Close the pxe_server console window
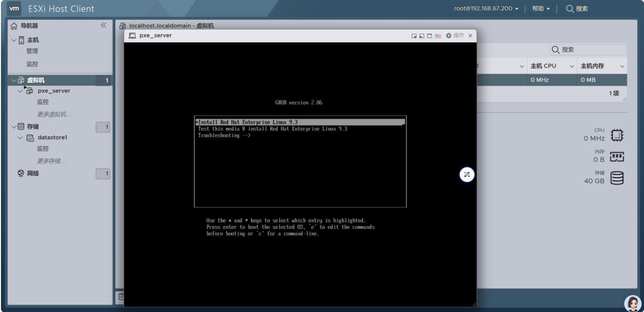The width and height of the screenshot is (644, 312). tap(470, 36)
